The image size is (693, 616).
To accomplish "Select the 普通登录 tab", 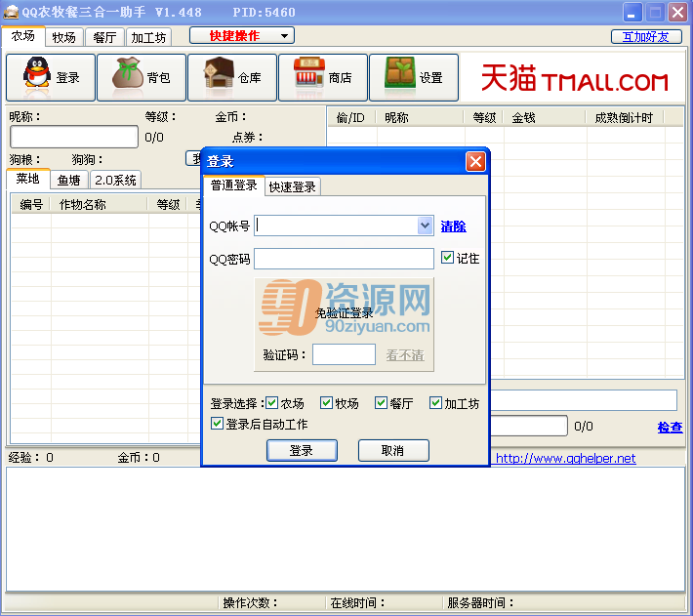I will tap(234, 185).
